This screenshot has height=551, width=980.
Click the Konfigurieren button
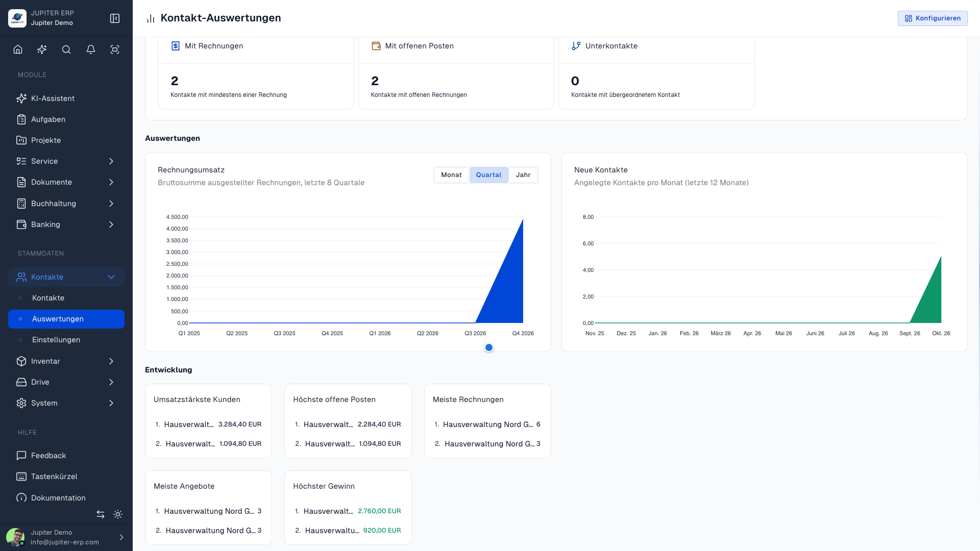(933, 18)
